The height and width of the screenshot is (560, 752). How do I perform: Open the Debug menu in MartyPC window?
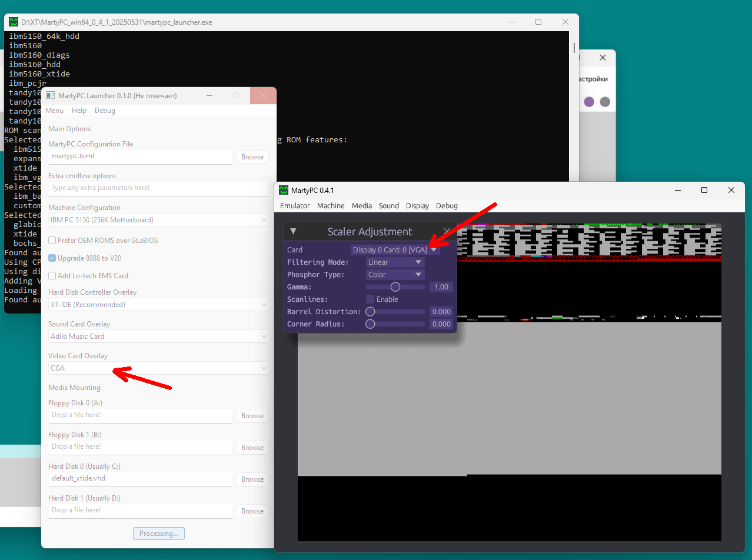[447, 206]
